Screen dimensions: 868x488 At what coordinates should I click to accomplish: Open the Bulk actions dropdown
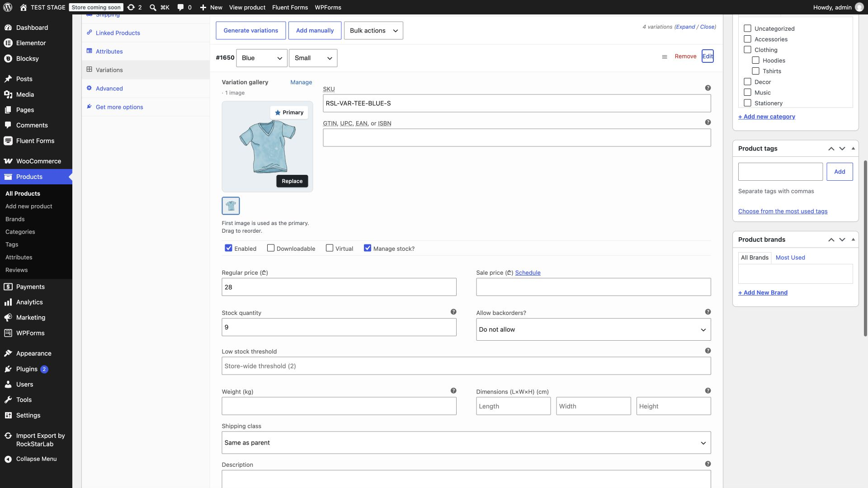point(373,31)
